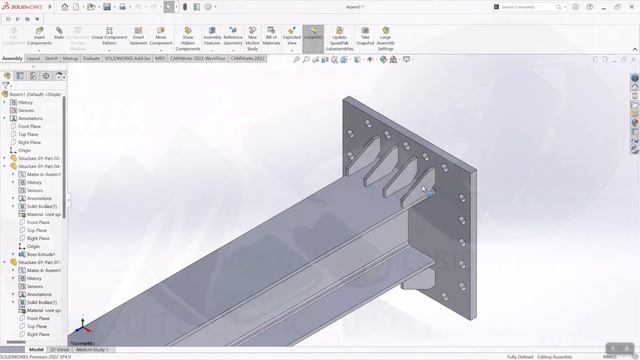Click the feature tree vertical scrollbar
Viewport: 640px width, 360px height.
64,157
